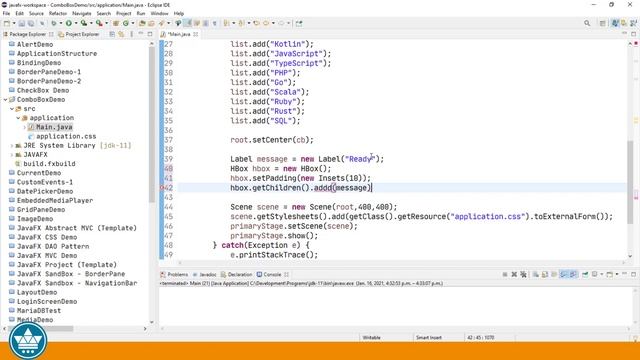Click the New file toolbar icon
Image resolution: width=640 pixels, height=360 pixels.
(x=7, y=23)
